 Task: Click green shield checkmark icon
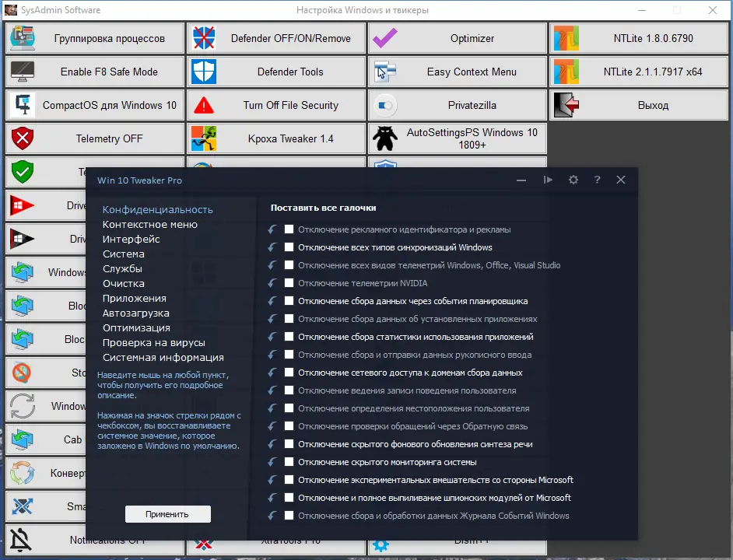click(22, 172)
